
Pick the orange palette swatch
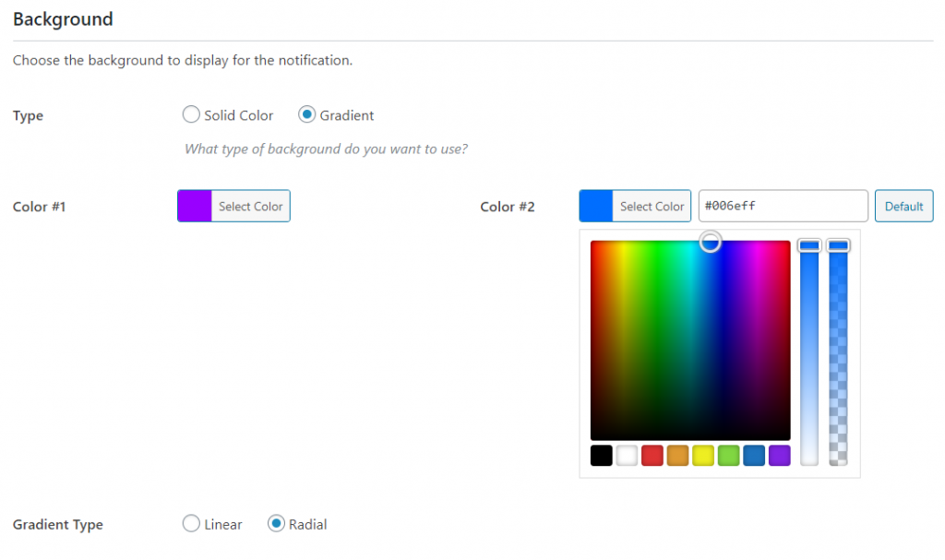point(677,455)
